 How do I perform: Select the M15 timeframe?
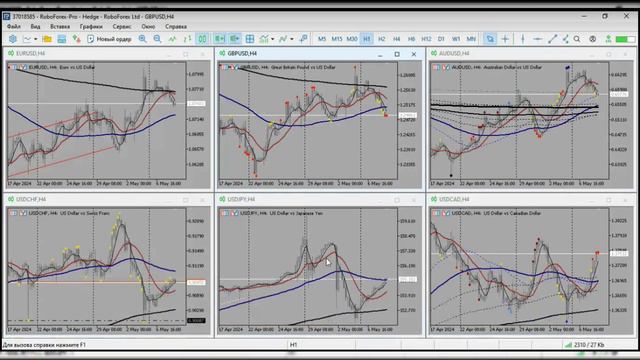pyautogui.click(x=337, y=39)
